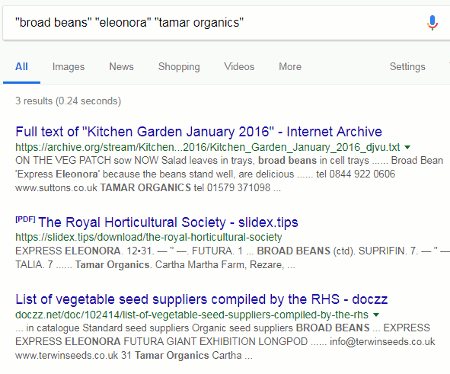Open List of vegetable seed suppliers doczz result
This screenshot has height=374, width=450.
[x=201, y=299]
